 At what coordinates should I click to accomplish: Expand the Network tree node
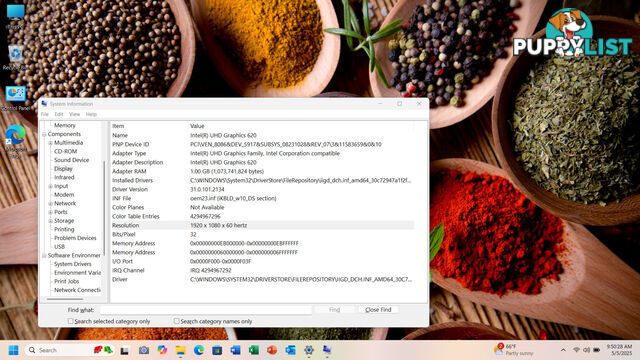50,203
